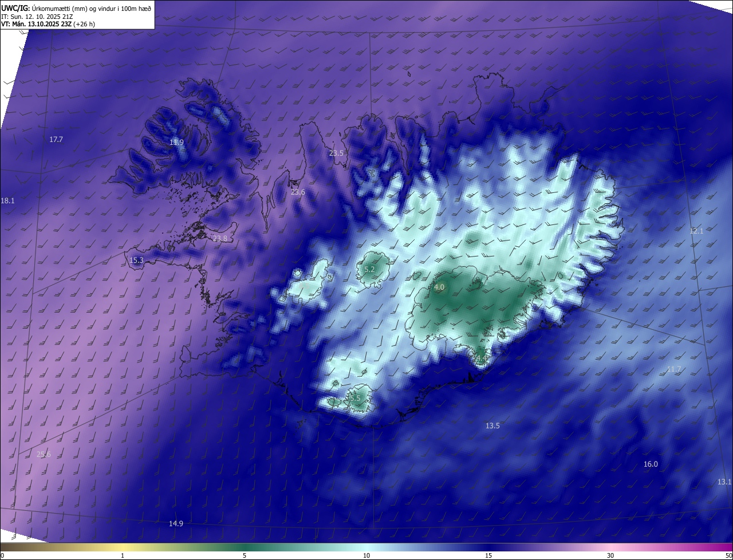
Task: Click the map value 12.1
Action: (696, 231)
